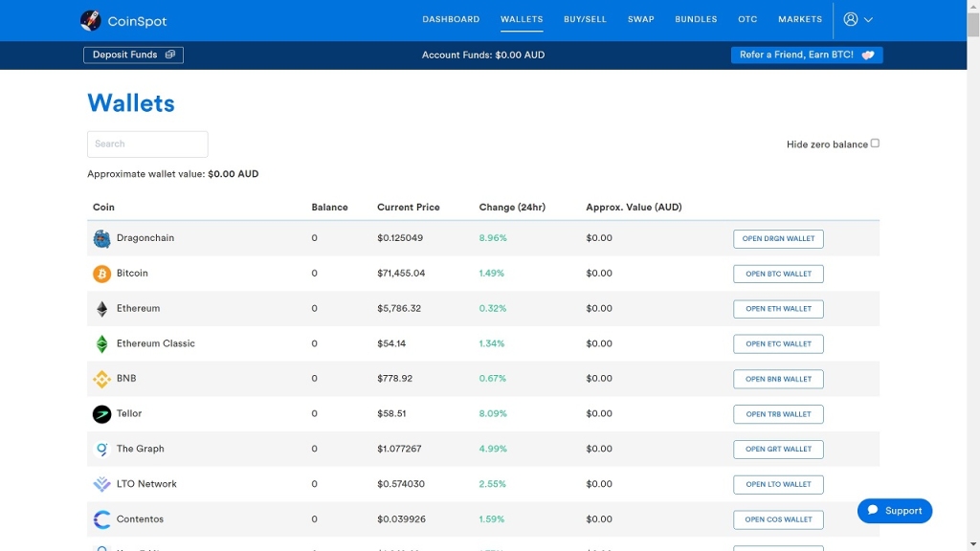Click the Current Price column header
The height and width of the screenshot is (551, 980).
click(408, 208)
